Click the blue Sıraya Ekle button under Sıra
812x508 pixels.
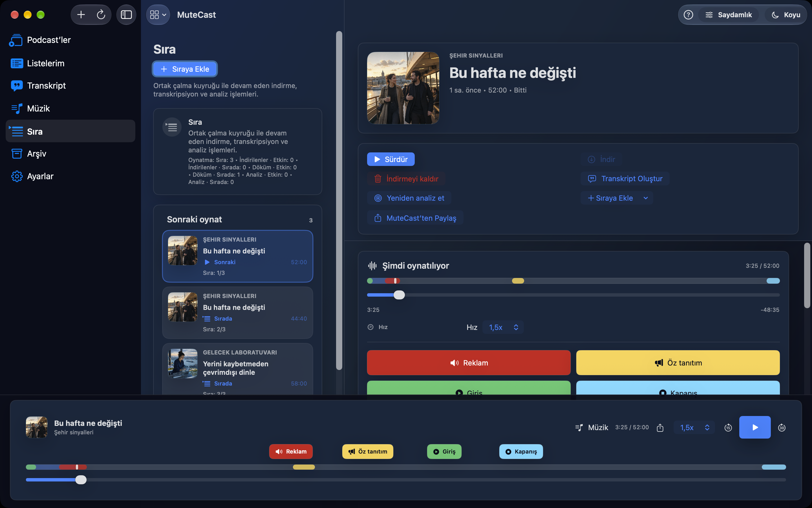coord(185,69)
